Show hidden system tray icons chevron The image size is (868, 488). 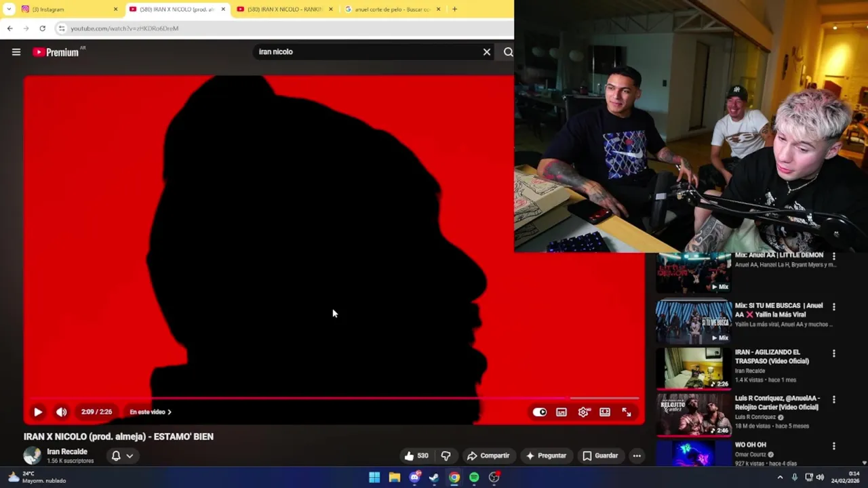pyautogui.click(x=780, y=477)
